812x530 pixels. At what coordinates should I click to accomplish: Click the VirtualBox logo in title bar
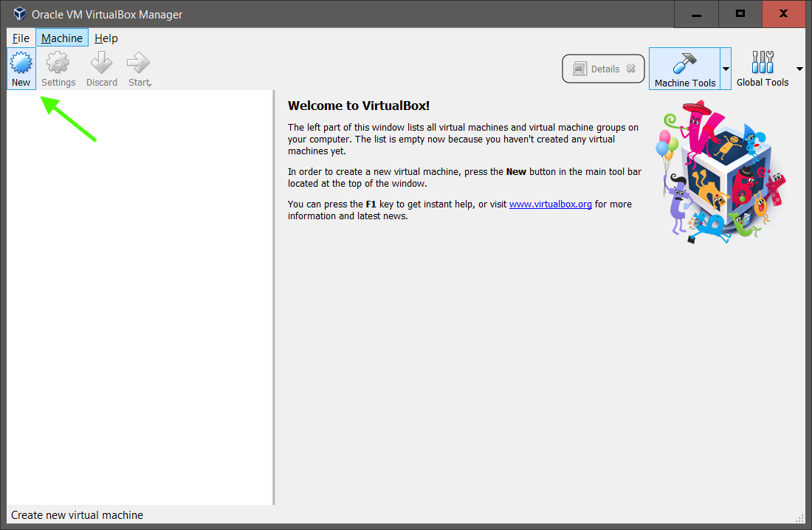pyautogui.click(x=20, y=14)
